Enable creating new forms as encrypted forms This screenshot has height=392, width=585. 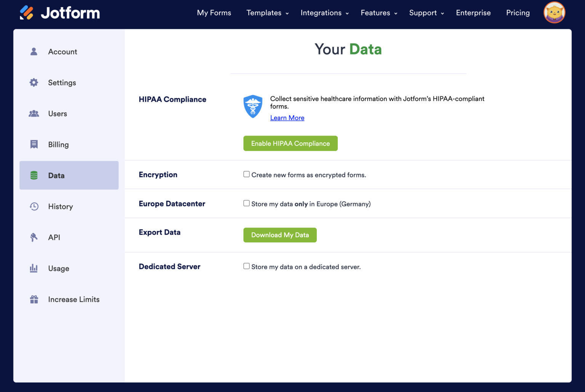(246, 174)
